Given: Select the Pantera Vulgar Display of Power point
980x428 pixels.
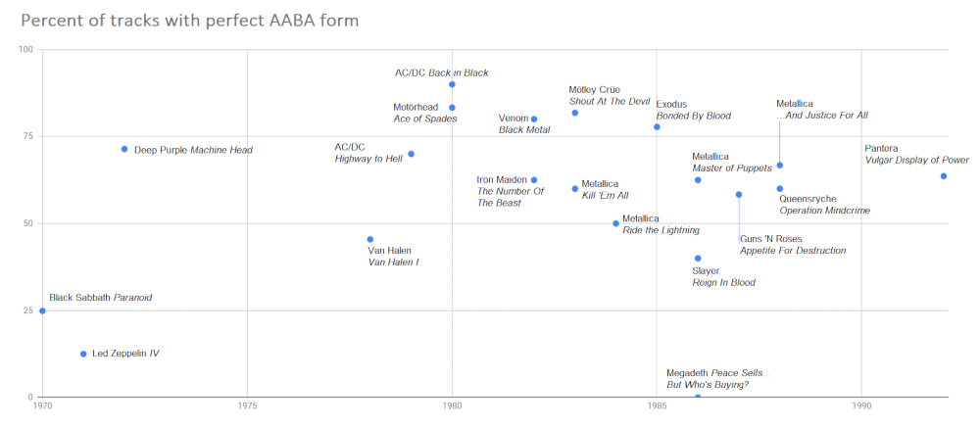Looking at the screenshot, I should [x=944, y=176].
